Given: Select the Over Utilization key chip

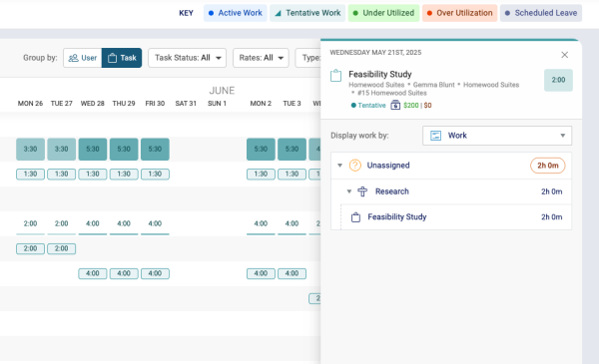Looking at the screenshot, I should [460, 13].
